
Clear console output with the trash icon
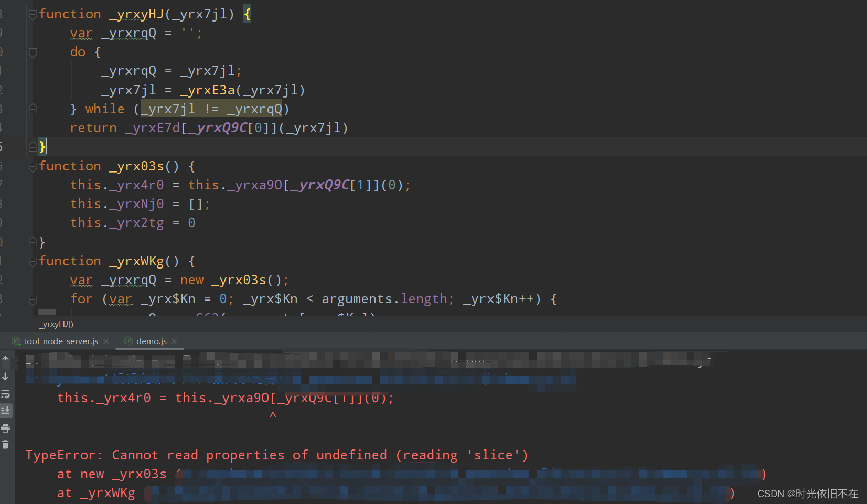(5, 445)
